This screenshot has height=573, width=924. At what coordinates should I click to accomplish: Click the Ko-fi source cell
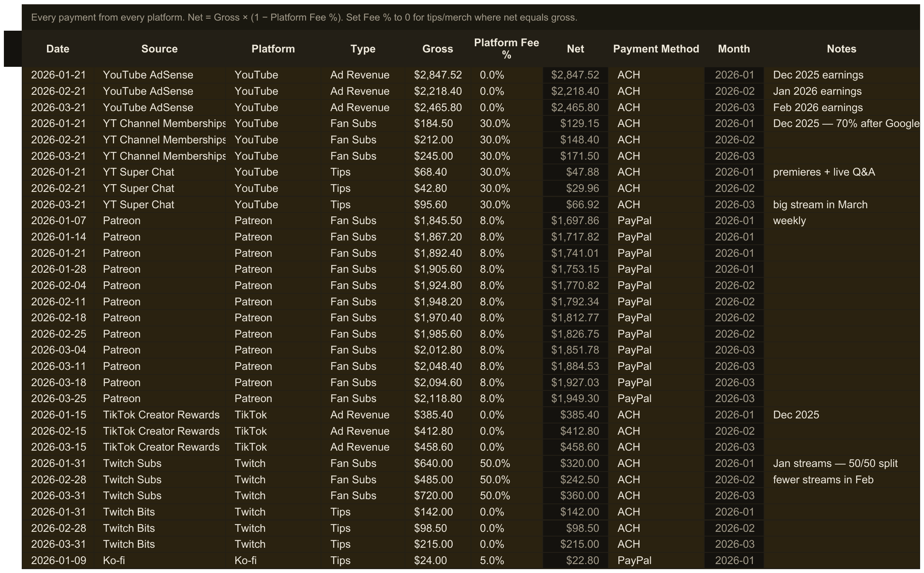160,561
